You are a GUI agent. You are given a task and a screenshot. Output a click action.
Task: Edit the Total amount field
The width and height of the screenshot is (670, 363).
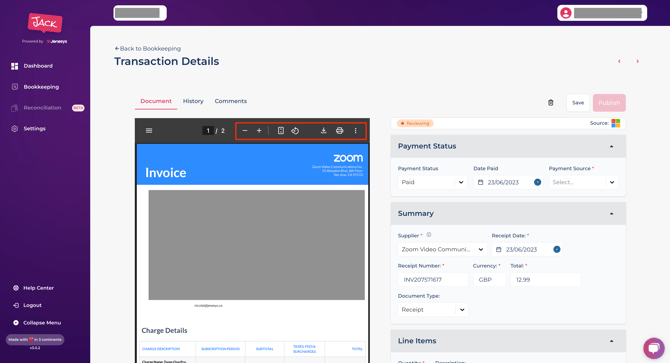click(x=546, y=280)
